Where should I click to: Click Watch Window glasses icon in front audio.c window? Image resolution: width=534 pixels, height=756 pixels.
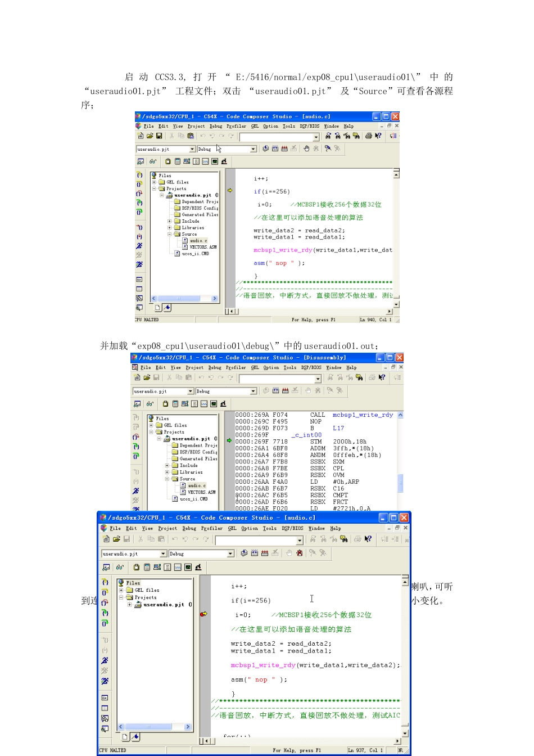pos(120,567)
